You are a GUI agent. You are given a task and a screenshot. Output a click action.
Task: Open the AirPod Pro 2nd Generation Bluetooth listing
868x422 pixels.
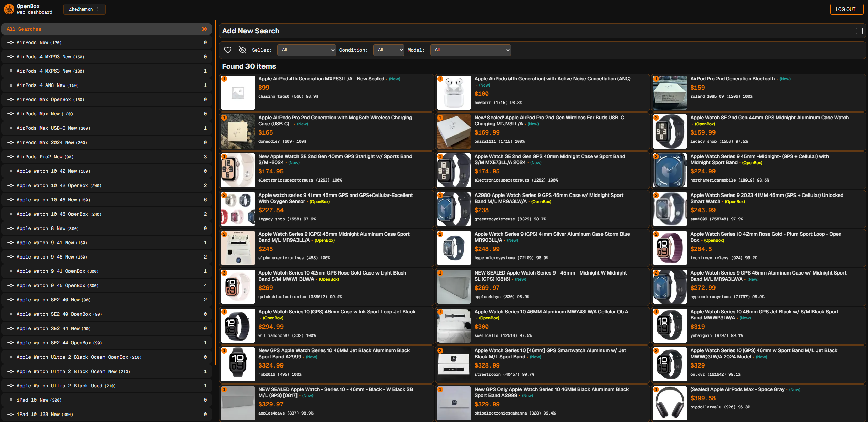[x=732, y=79]
